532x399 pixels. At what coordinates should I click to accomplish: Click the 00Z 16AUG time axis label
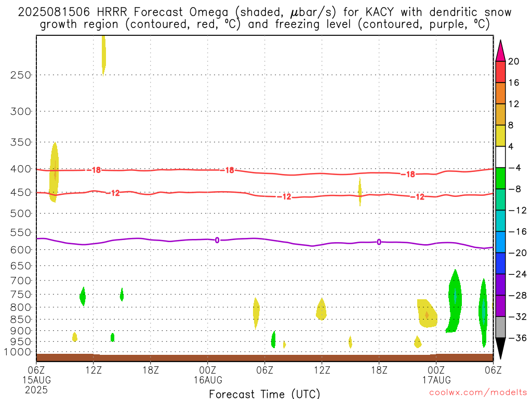pyautogui.click(x=208, y=370)
